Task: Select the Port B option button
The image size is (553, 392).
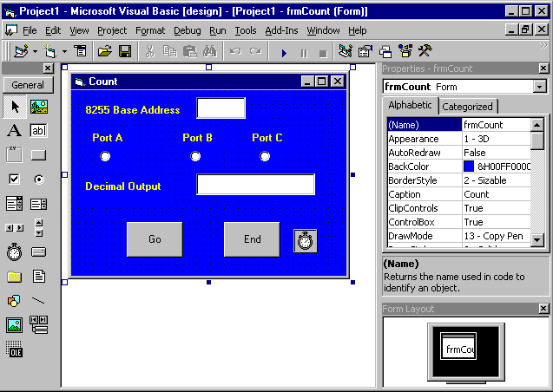Action: 196,156
